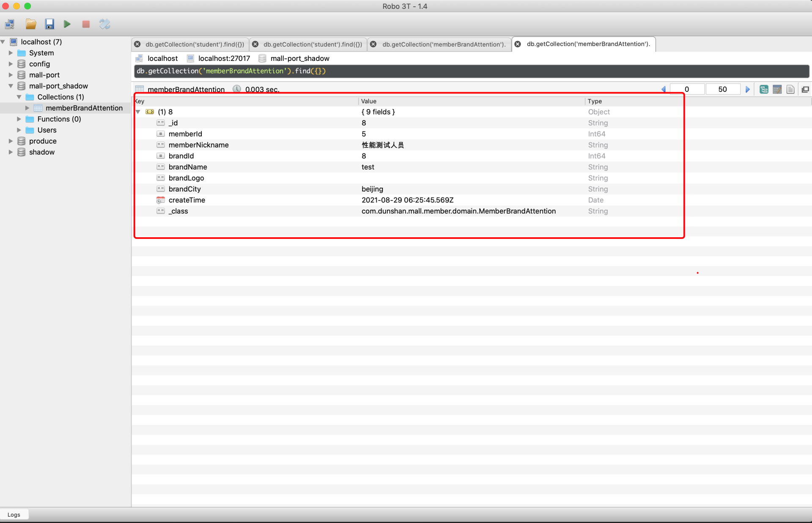Expand the System folder arrow
Image resolution: width=812 pixels, height=523 pixels.
[11, 53]
